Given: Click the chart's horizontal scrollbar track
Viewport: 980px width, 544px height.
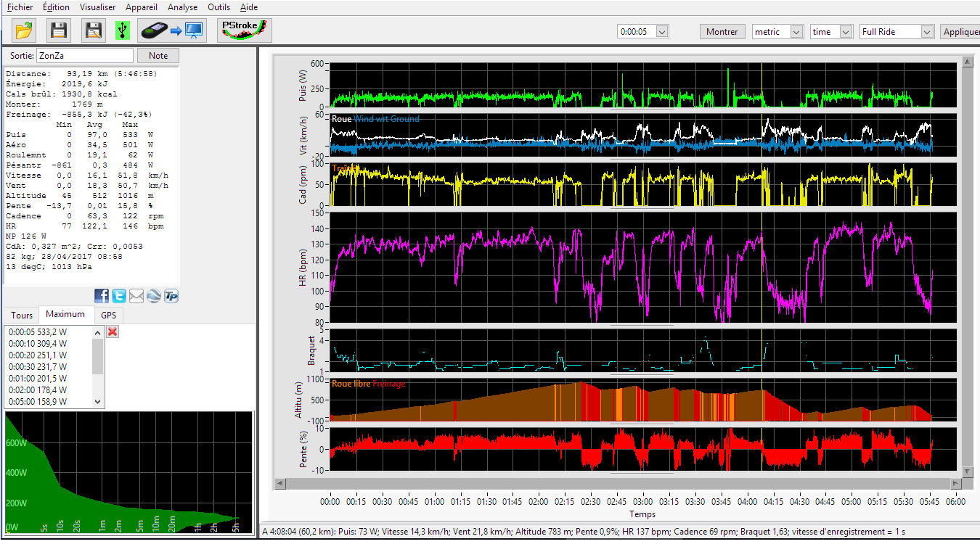Looking at the screenshot, I should (617, 483).
